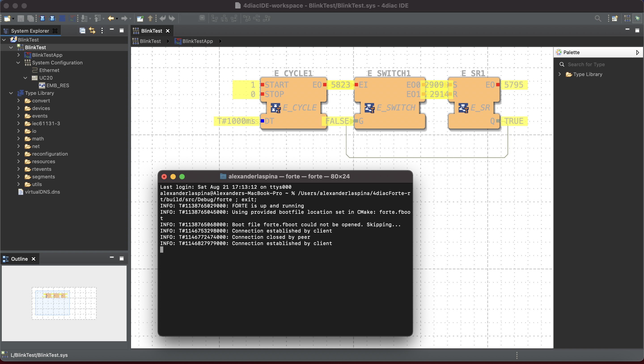This screenshot has height=364, width=644.
Task: Collapse the top-level BlinkTest project
Action: [x=4, y=40]
